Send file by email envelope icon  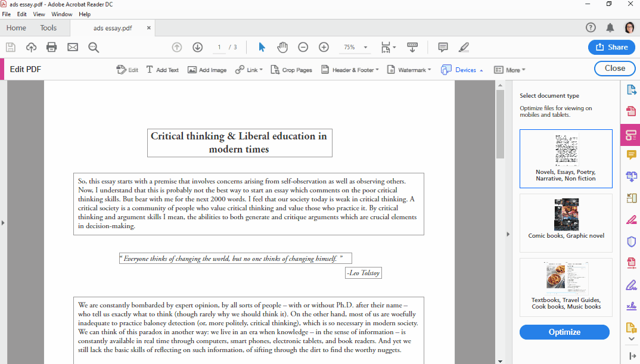click(x=73, y=47)
